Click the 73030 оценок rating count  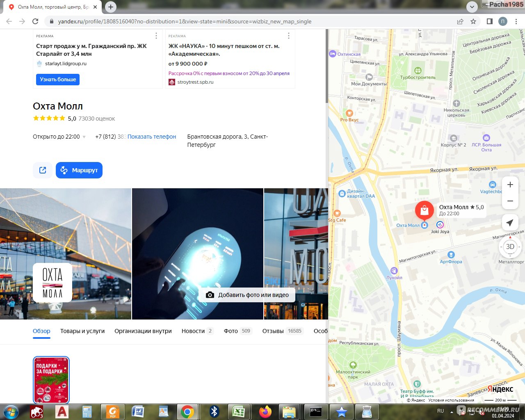pos(96,119)
